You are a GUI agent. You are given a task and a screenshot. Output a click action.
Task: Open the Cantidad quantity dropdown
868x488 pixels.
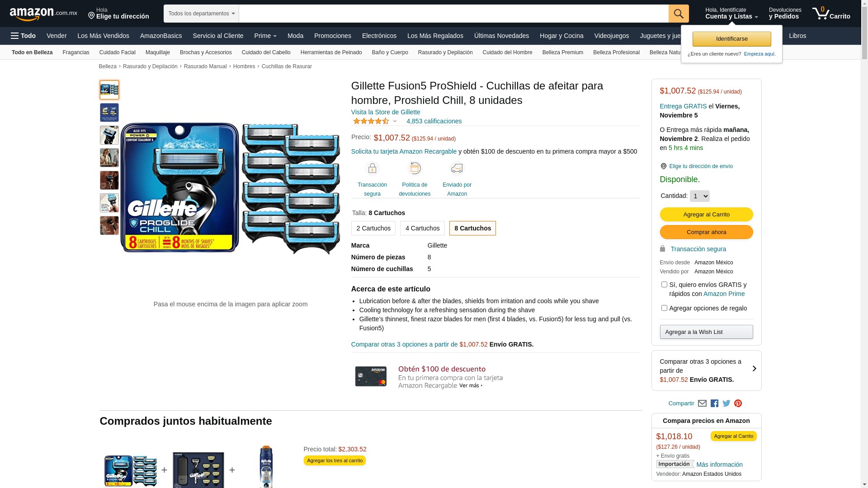click(700, 196)
